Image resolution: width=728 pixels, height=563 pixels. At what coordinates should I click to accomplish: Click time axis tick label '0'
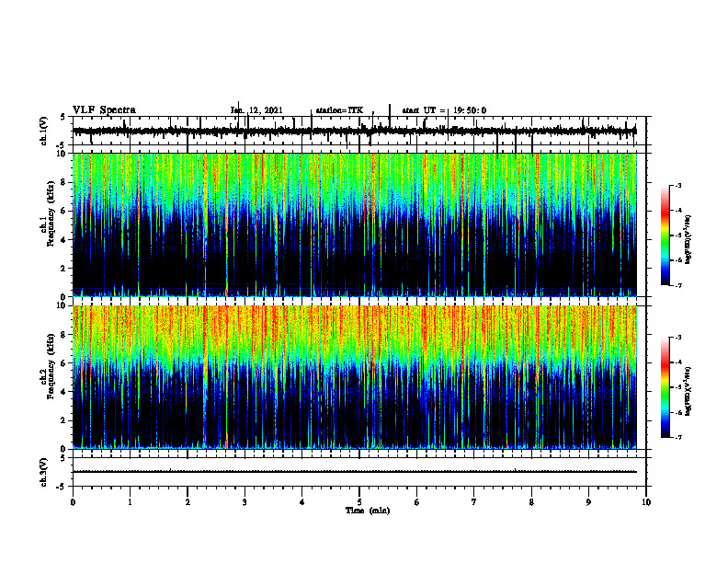[x=73, y=502]
